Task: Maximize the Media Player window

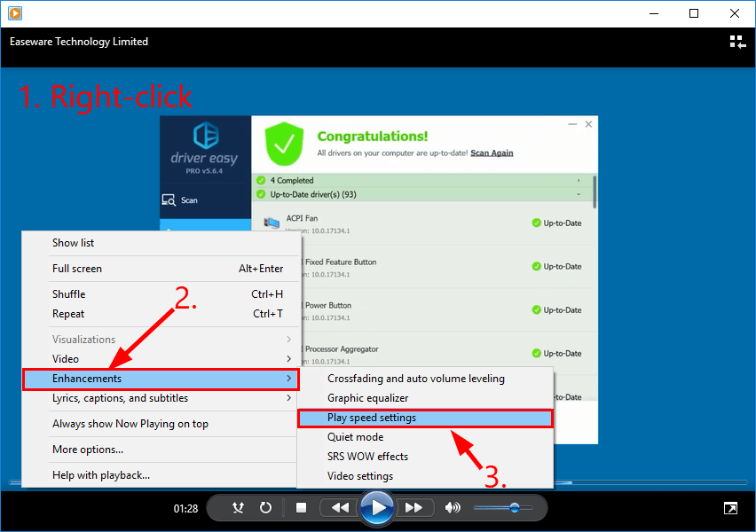Action: (x=694, y=13)
